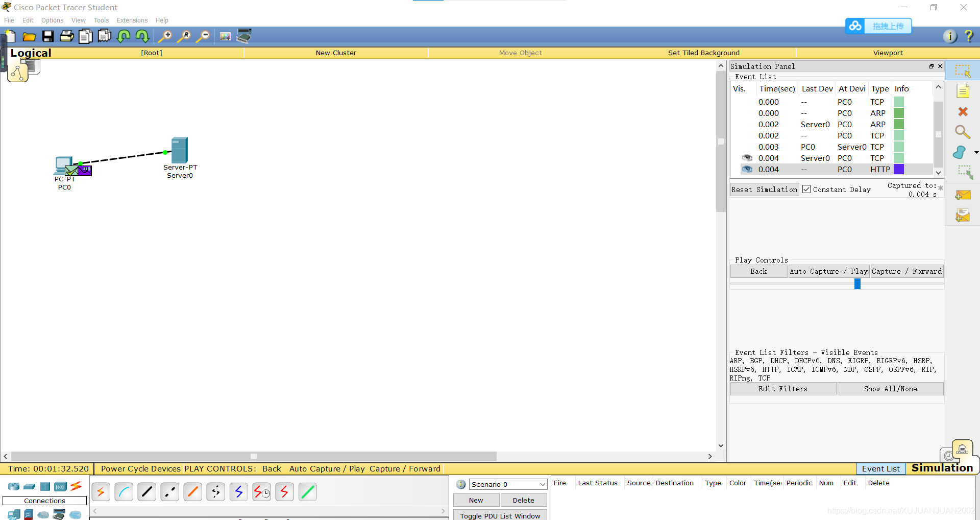Undock the Simulation Panel
The width and height of the screenshot is (980, 520).
pos(932,66)
